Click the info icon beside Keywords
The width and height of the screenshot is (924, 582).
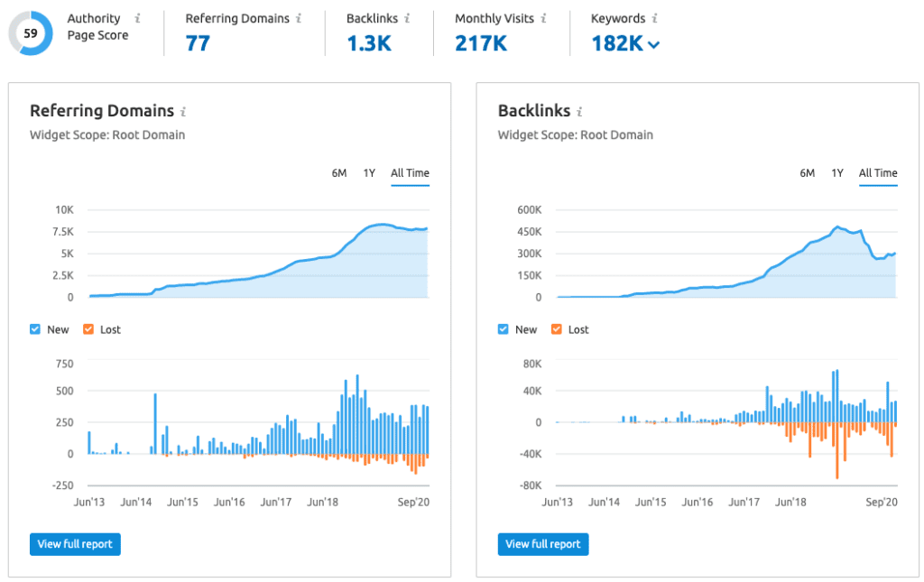click(655, 18)
